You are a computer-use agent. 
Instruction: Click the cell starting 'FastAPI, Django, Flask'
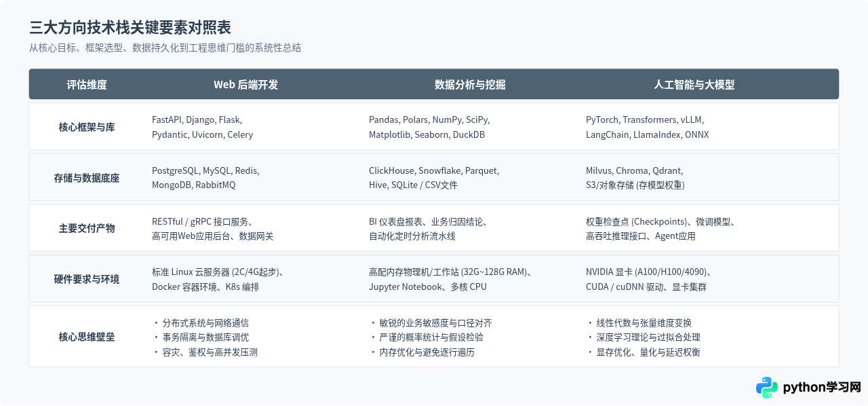tap(203, 127)
